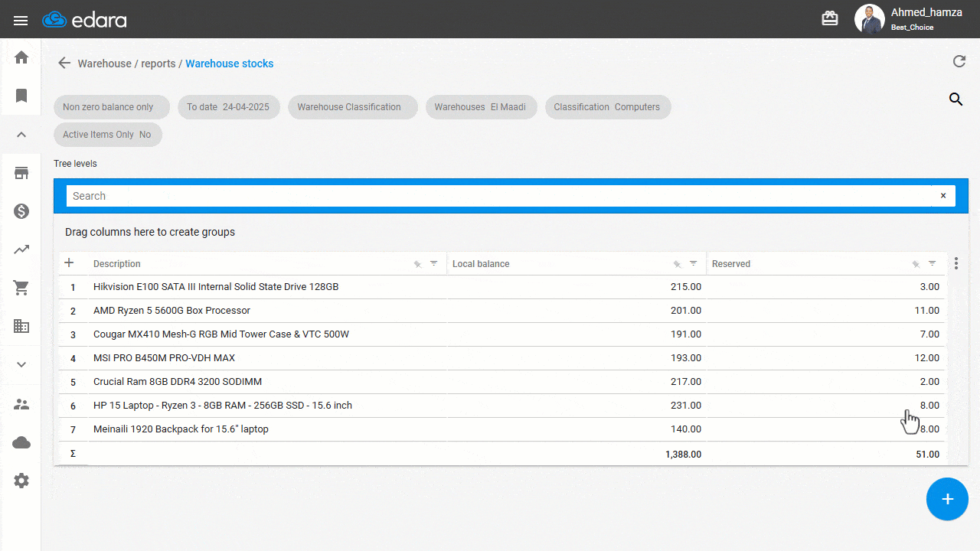
Task: Select MSI PRO B450M PRO-VDH MAX
Action: point(502,358)
